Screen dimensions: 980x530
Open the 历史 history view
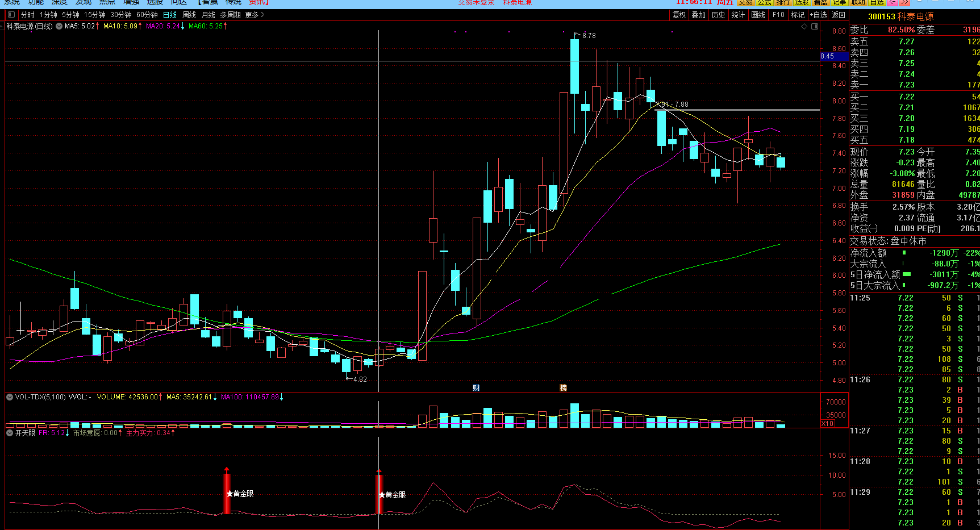click(x=718, y=15)
